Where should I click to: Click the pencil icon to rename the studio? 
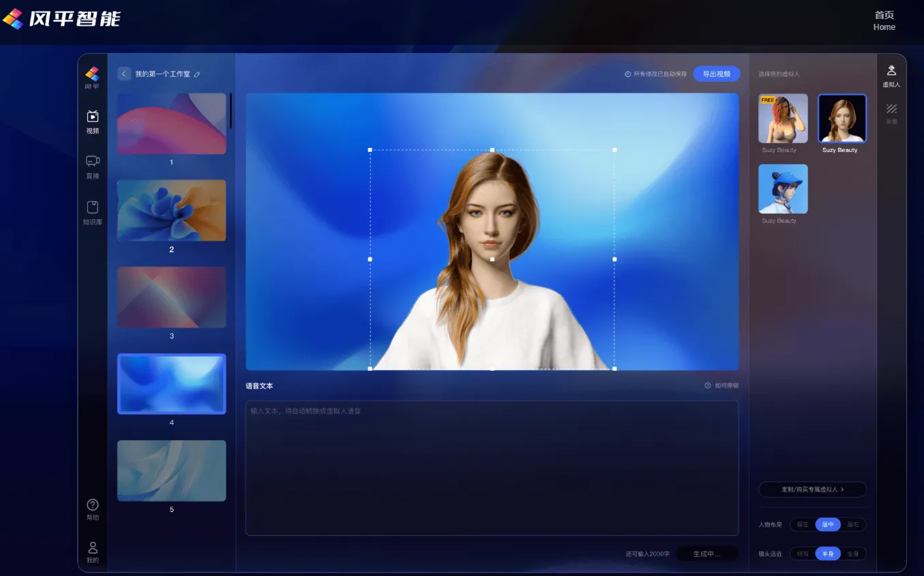click(x=197, y=74)
